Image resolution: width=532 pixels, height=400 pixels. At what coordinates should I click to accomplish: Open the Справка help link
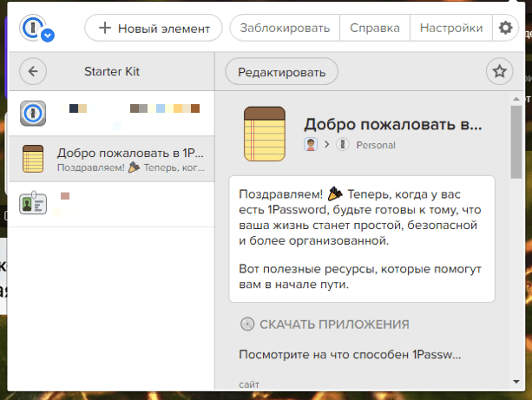click(x=375, y=28)
